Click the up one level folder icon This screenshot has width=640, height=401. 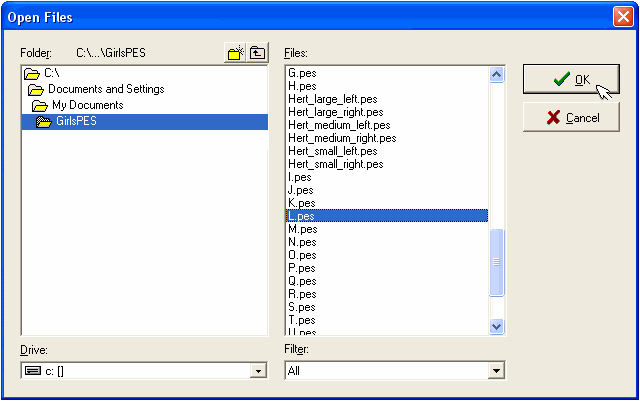coord(257,53)
